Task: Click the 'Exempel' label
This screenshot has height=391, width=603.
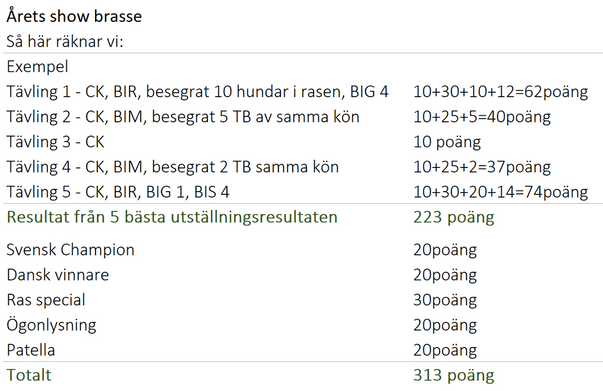Action: click(37, 67)
